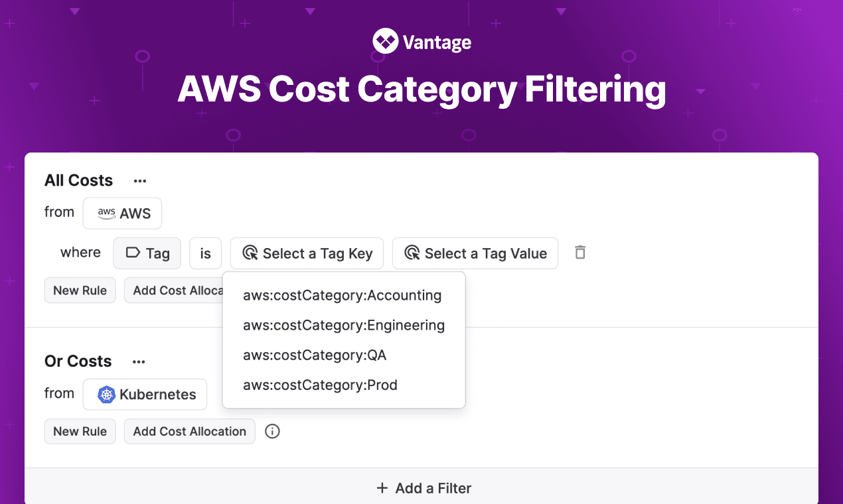Click New Rule under All Costs

pyautogui.click(x=80, y=290)
